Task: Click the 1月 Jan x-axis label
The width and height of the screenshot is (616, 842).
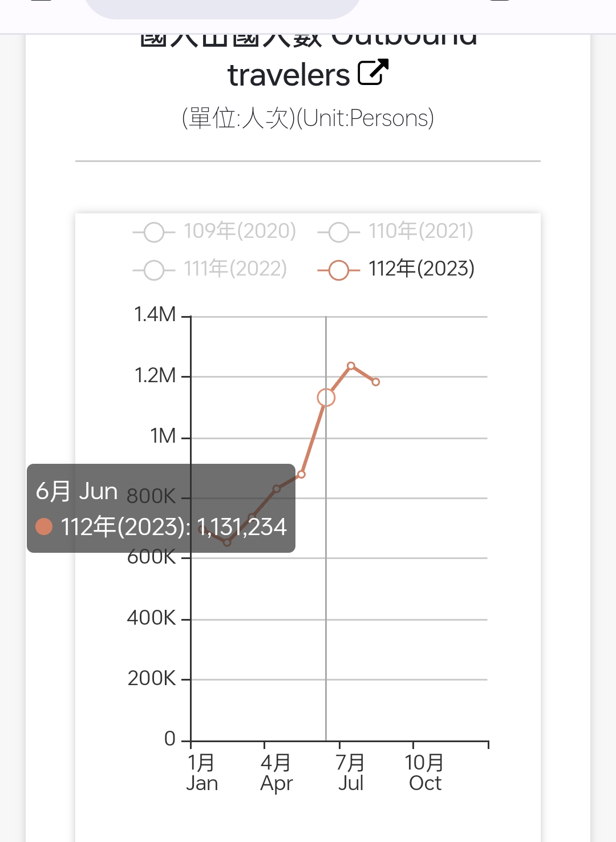Action: point(202,772)
